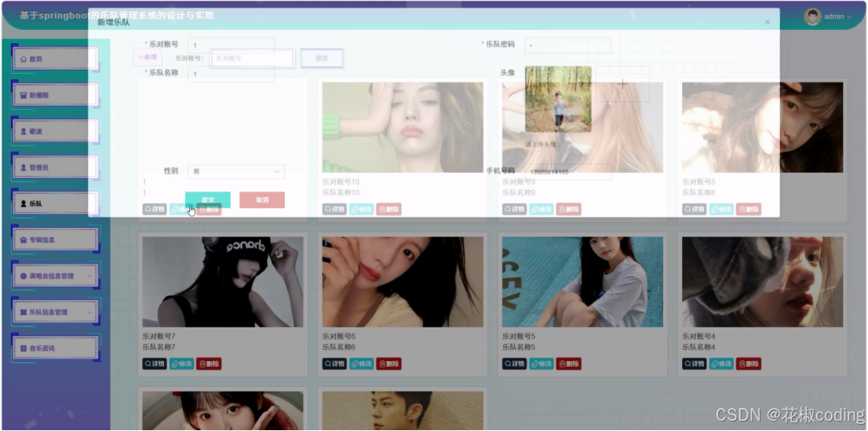Open the admin user dropdown

point(837,16)
